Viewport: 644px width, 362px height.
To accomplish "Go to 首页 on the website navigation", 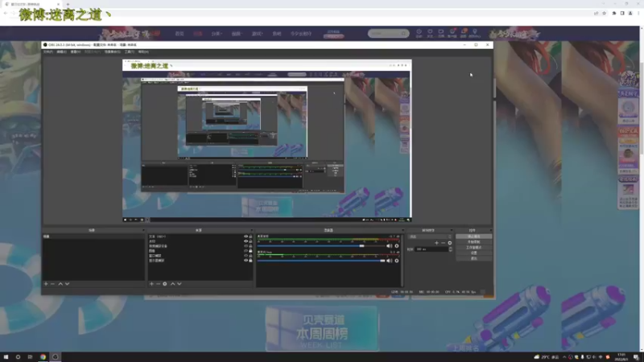I will click(180, 34).
